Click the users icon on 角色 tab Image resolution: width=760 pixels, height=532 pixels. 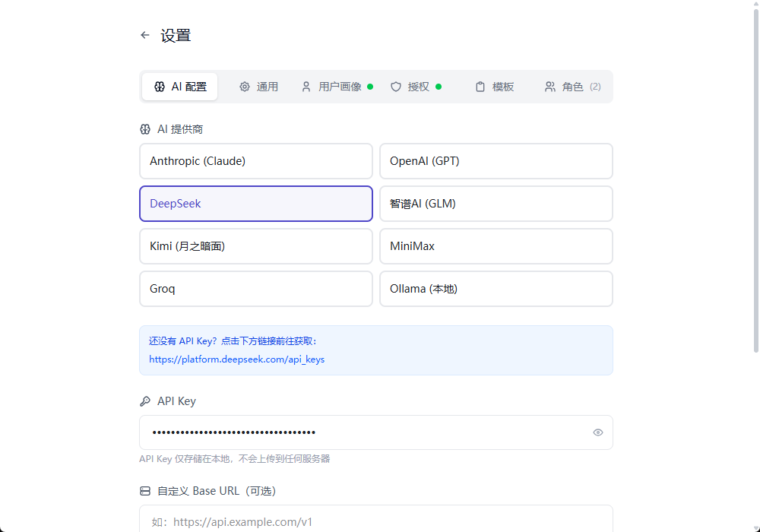click(x=550, y=87)
